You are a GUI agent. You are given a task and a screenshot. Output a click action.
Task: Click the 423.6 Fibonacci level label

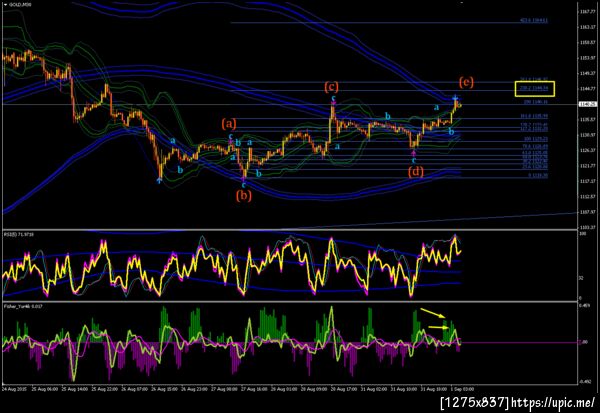click(533, 20)
